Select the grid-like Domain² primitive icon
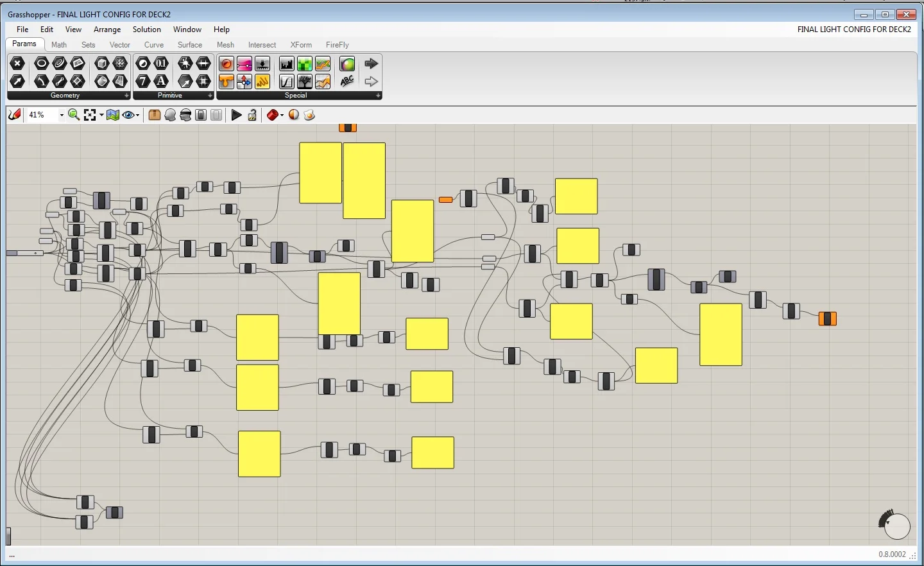Viewport: 924px width, 566px height. [203, 81]
